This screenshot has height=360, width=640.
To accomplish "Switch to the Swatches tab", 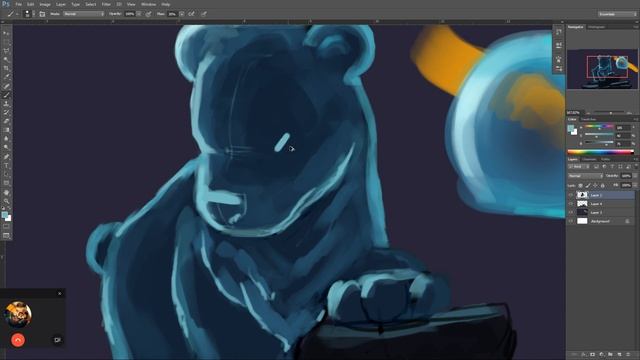I will pyautogui.click(x=588, y=119).
